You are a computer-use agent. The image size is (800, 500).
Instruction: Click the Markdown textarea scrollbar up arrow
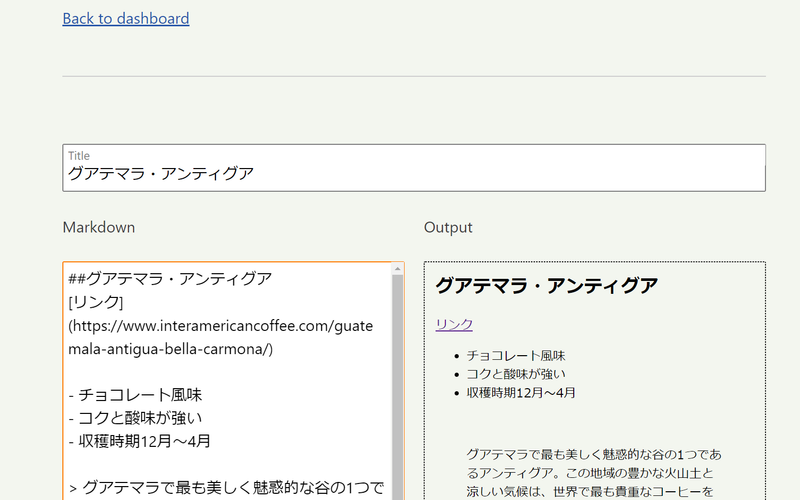(398, 269)
